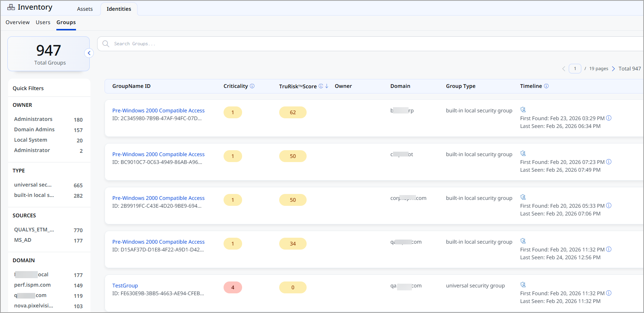Open the Overview sub-tab
Screen dimensions: 644x313
(x=17, y=22)
